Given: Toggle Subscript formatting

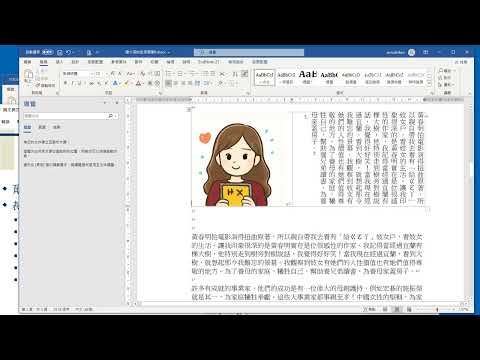Looking at the screenshot, I should pos(99,83).
